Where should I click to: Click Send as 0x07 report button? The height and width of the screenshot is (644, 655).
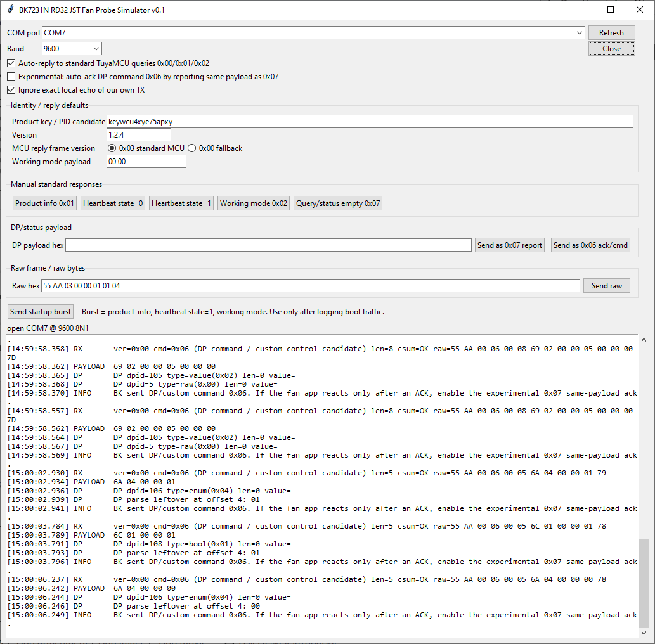pyautogui.click(x=510, y=245)
